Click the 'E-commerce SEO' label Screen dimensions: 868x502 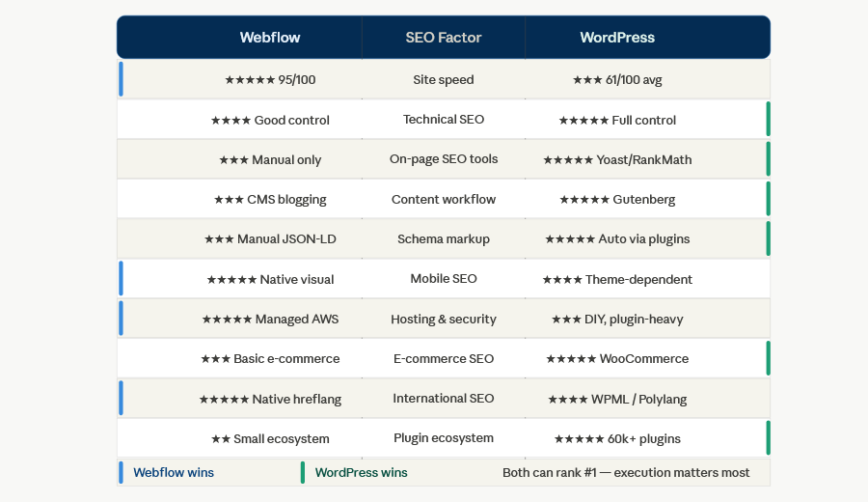point(444,359)
